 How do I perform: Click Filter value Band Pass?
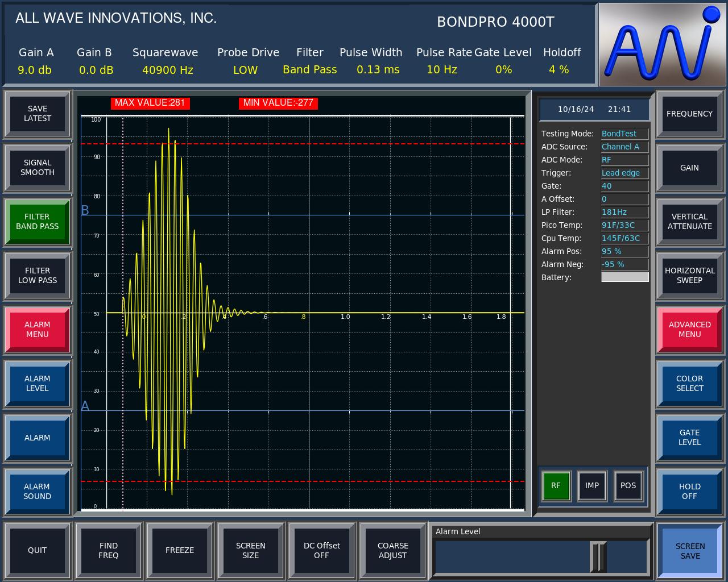tap(310, 69)
